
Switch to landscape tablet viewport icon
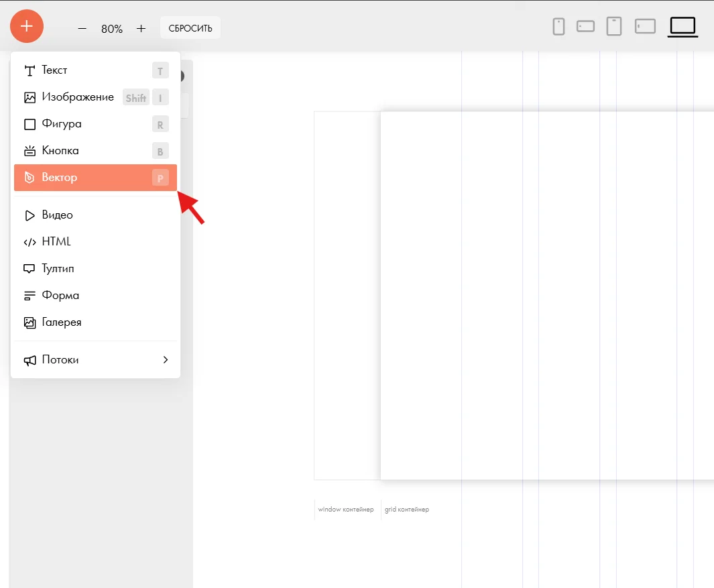point(645,26)
